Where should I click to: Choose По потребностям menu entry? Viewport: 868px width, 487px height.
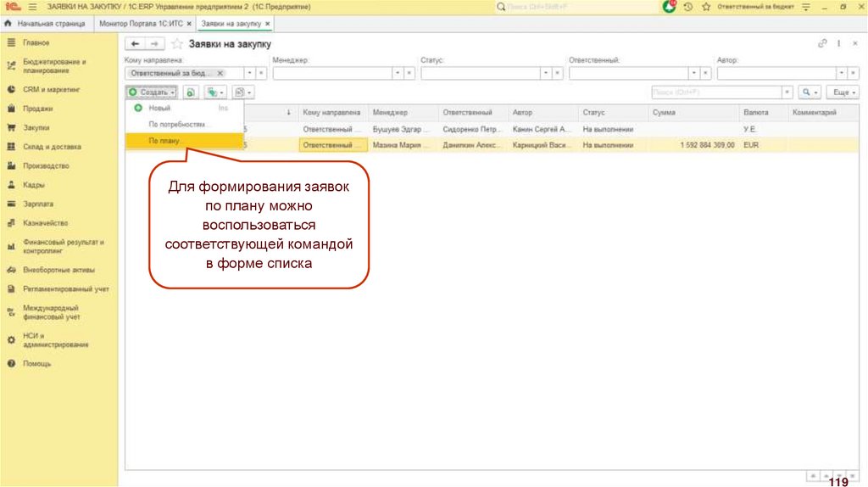[x=176, y=124]
